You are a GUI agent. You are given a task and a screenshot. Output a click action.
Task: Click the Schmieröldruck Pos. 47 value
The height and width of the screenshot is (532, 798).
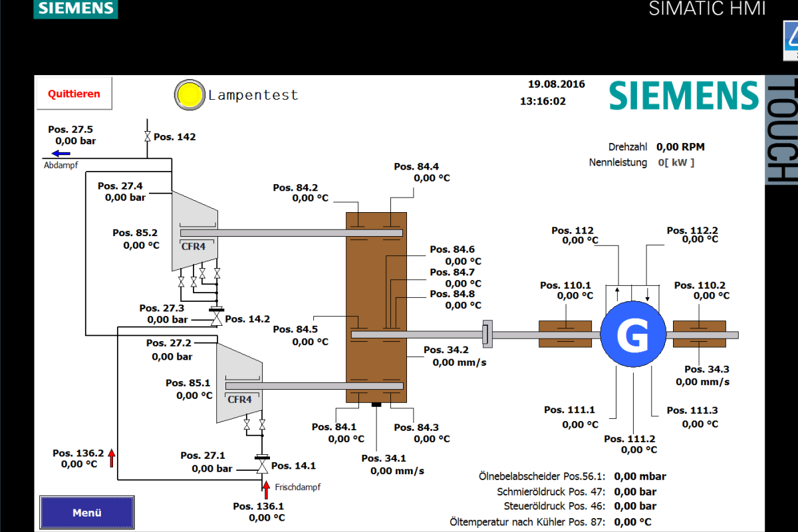635,492
